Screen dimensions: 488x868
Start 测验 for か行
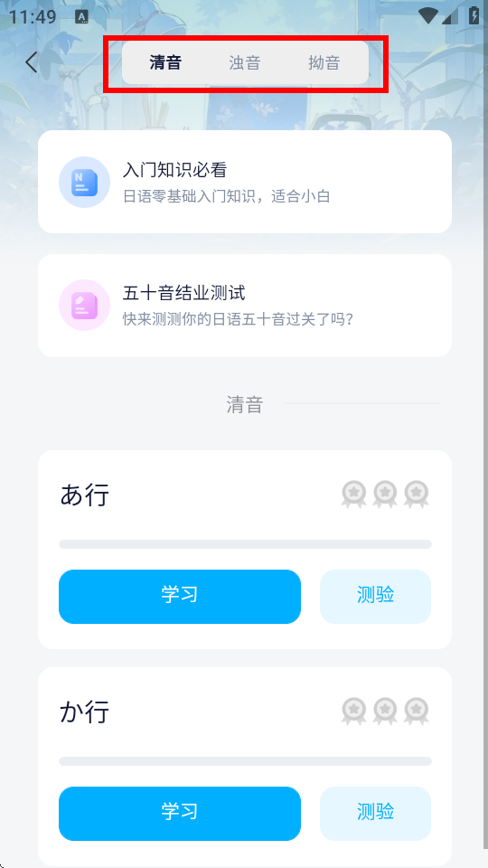375,813
